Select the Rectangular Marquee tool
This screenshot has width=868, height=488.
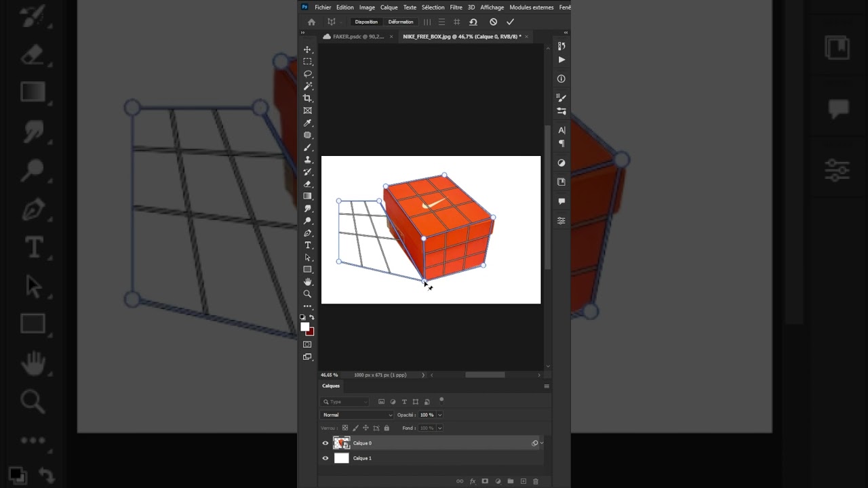tap(307, 62)
